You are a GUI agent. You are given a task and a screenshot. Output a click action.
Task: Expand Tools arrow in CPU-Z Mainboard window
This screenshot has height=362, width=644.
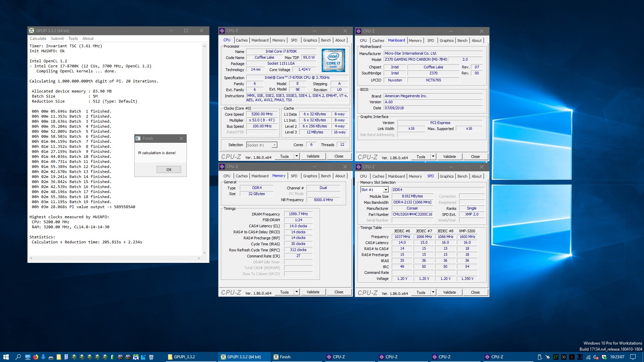click(x=433, y=157)
